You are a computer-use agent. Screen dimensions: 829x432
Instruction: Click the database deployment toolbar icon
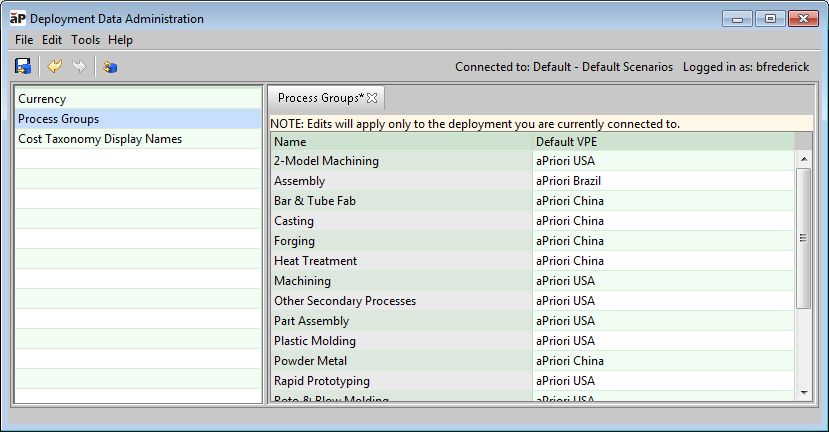[x=110, y=67]
